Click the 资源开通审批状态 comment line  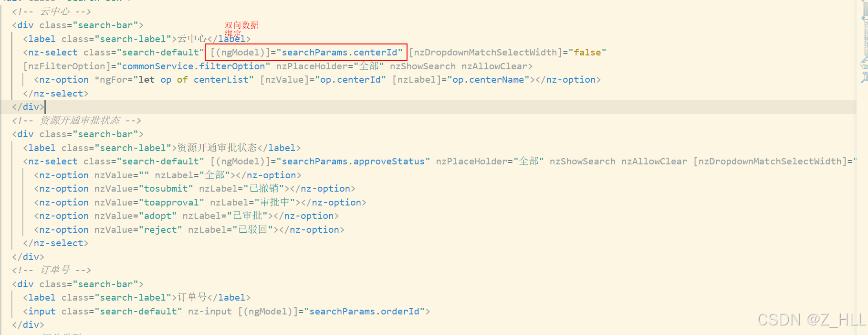(76, 120)
